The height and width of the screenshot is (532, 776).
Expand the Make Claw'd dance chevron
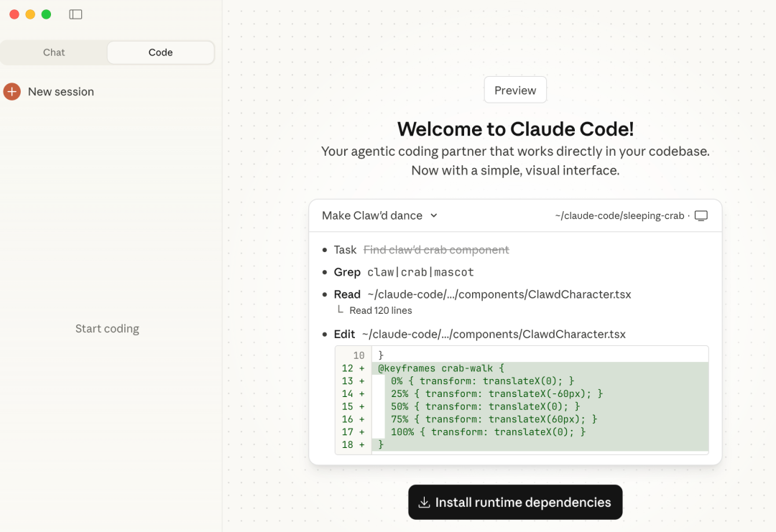coord(434,215)
